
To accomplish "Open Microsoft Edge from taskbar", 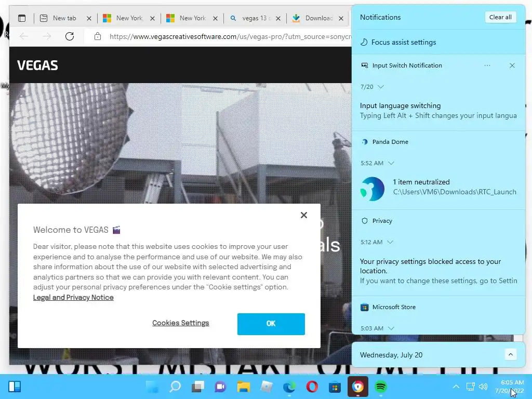I will (289, 387).
